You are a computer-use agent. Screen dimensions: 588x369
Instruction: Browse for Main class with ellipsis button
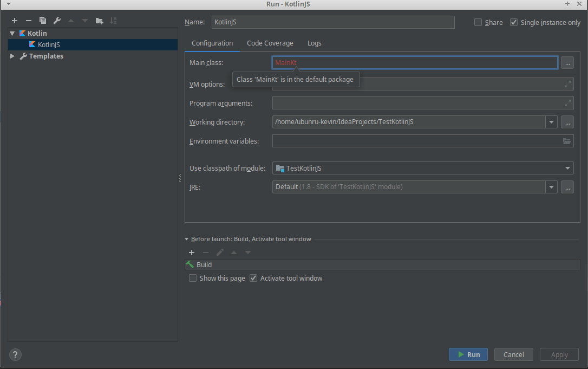(x=567, y=63)
